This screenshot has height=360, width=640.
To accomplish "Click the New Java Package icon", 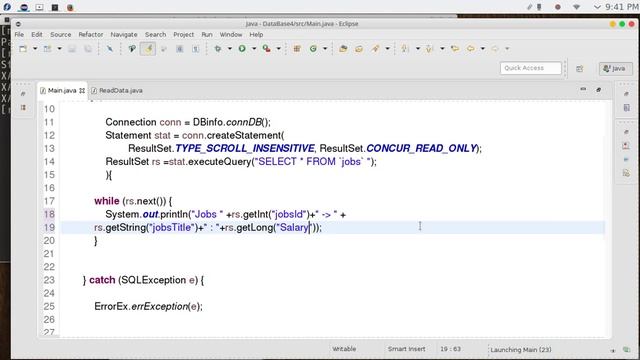I will click(297, 49).
